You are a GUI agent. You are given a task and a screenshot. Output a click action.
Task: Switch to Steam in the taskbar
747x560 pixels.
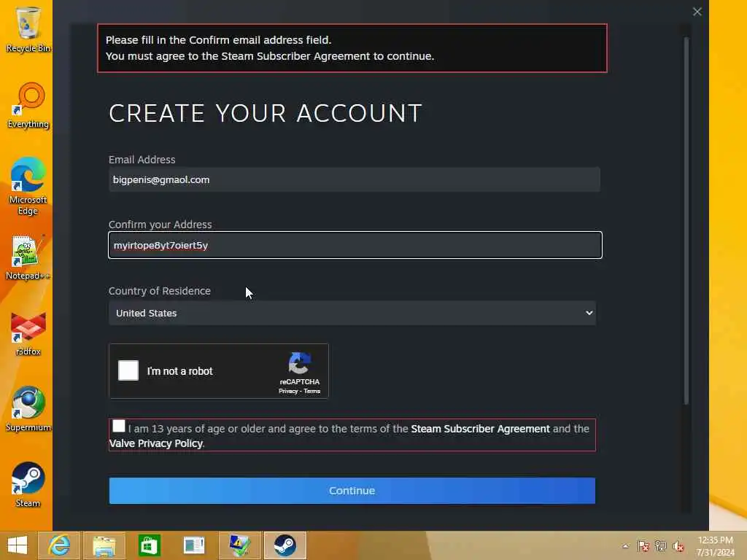[285, 545]
